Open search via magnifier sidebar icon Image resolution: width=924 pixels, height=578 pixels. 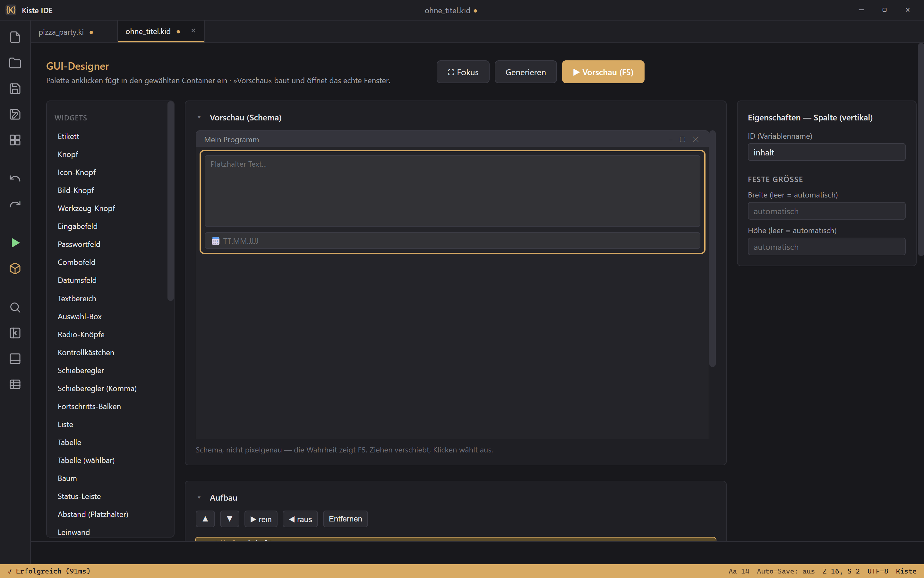pyautogui.click(x=15, y=307)
